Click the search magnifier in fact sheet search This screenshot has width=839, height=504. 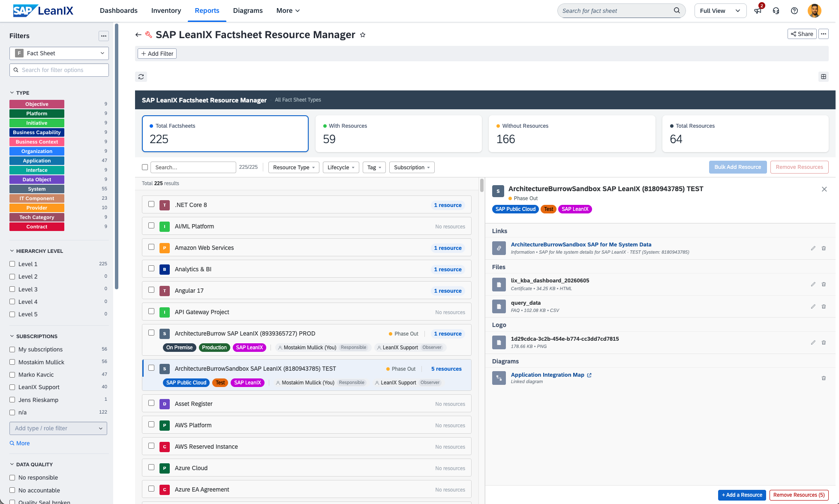click(x=677, y=11)
